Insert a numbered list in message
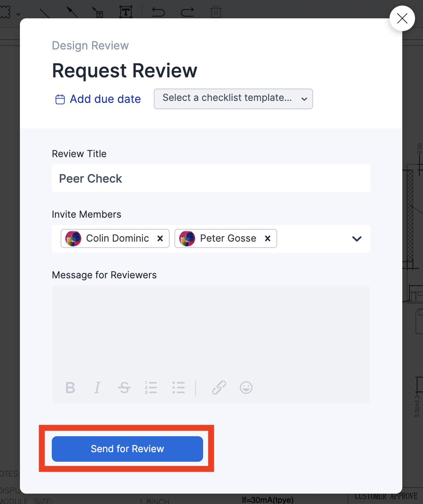Screen dimensions: 423x504 coord(151,388)
